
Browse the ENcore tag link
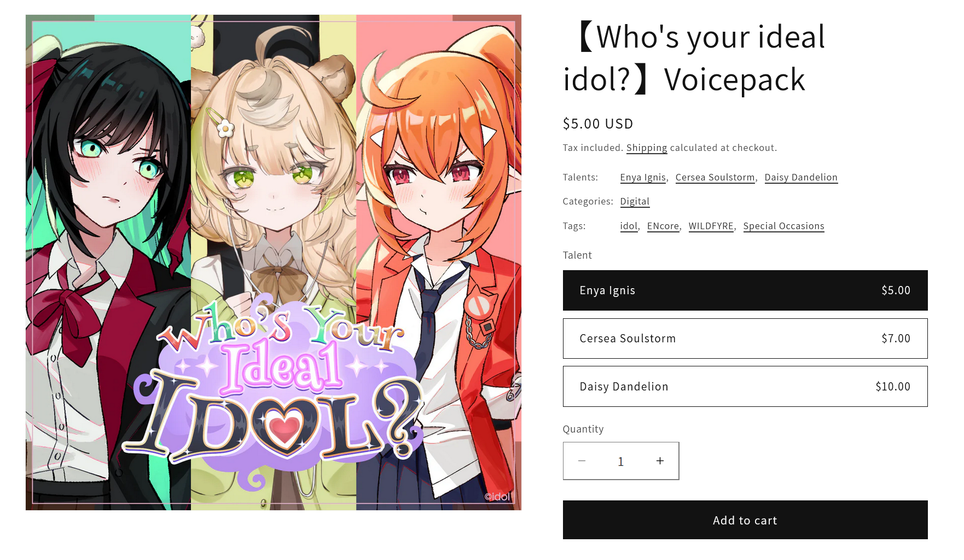point(663,226)
